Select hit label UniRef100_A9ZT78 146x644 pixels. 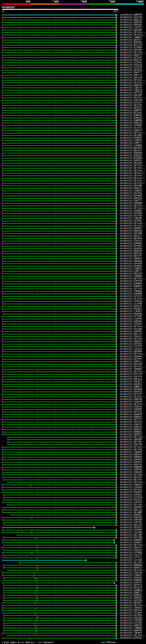click(131, 93)
